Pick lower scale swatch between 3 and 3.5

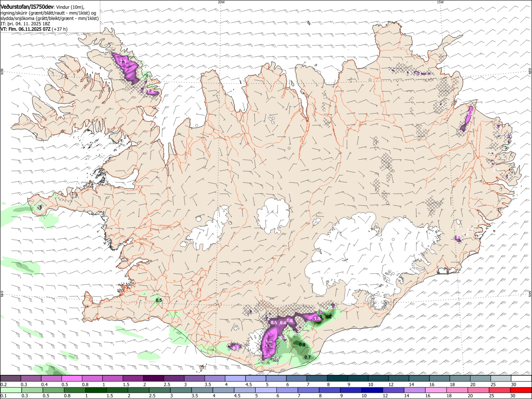point(181,390)
